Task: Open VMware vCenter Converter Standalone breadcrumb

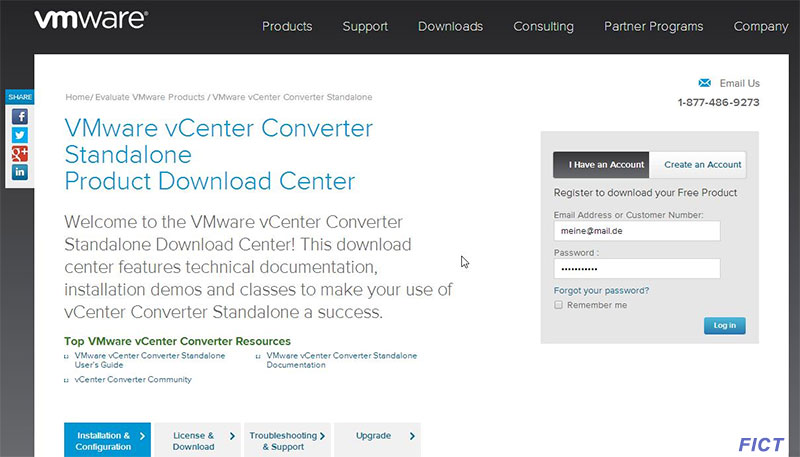Action: pos(292,97)
